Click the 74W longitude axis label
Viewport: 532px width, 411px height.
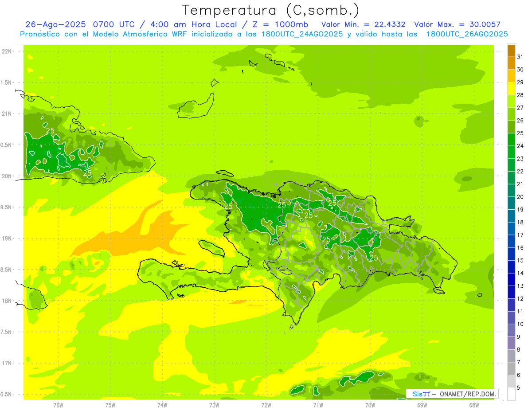click(x=162, y=405)
